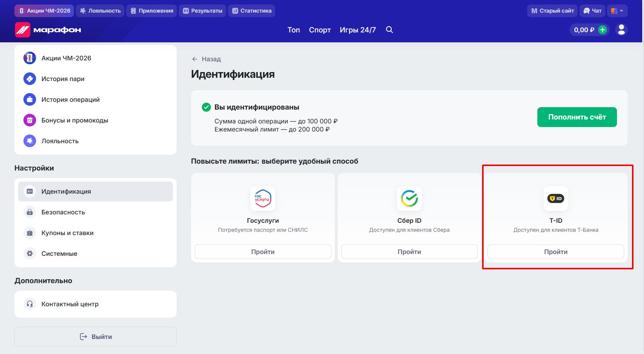The image size is (644, 354).
Task: Click the История пари sidebar icon
Action: 30,79
